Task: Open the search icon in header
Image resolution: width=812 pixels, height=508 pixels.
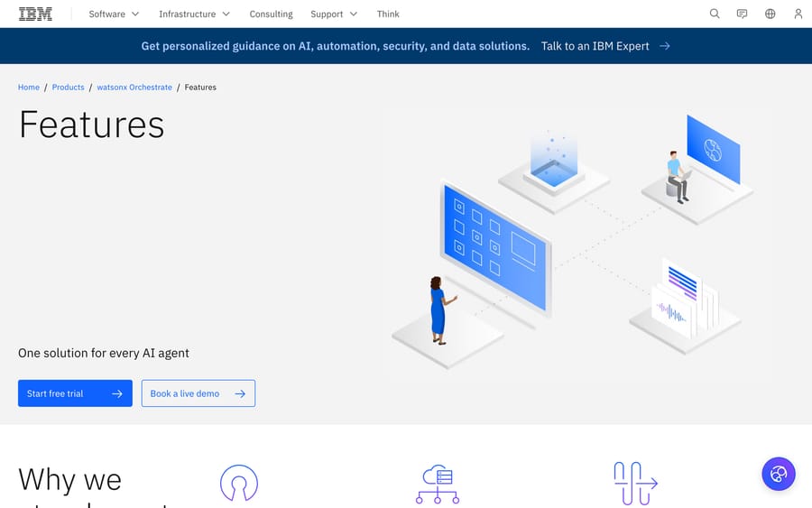Action: 715,14
